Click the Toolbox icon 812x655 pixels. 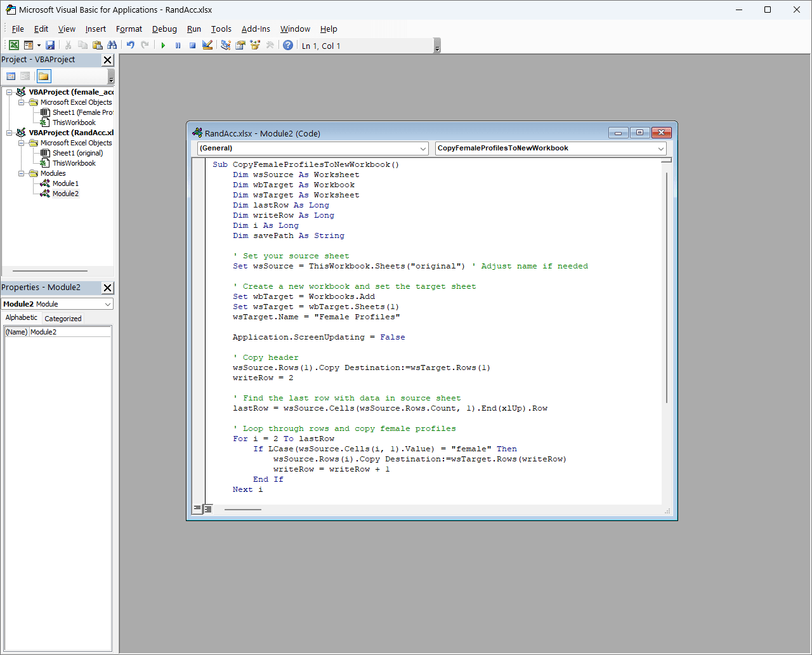pyautogui.click(x=270, y=45)
